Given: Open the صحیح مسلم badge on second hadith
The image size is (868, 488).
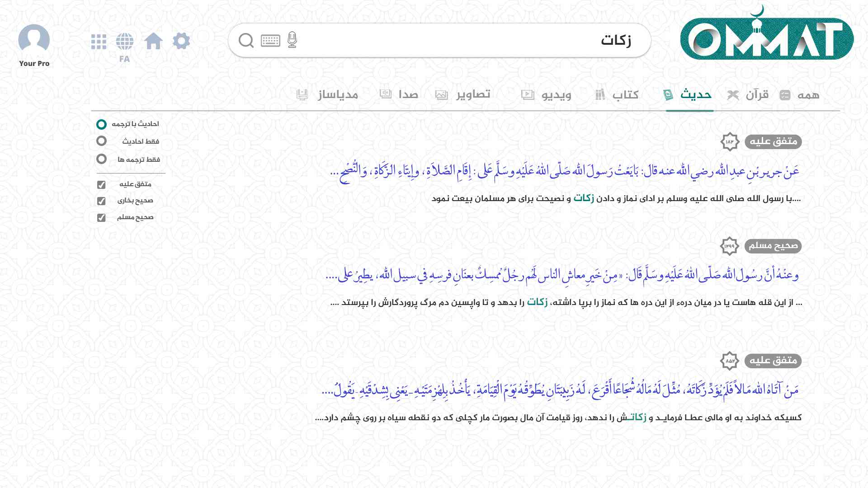Looking at the screenshot, I should 773,247.
